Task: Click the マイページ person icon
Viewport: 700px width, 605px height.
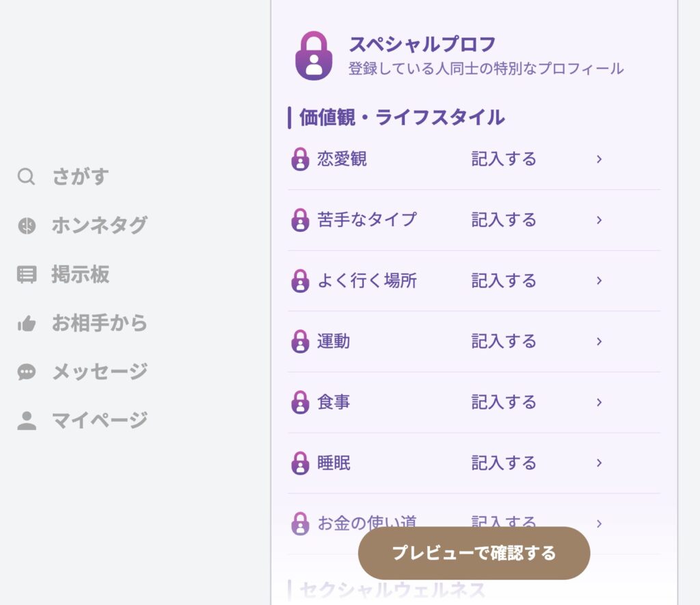Action: tap(26, 419)
